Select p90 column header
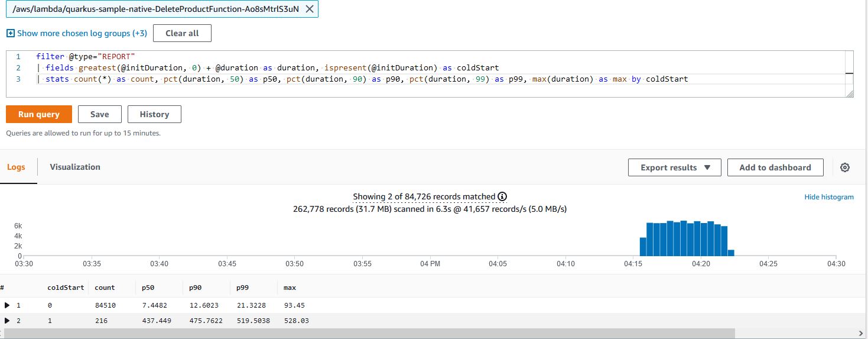This screenshot has width=868, height=339. pos(196,288)
